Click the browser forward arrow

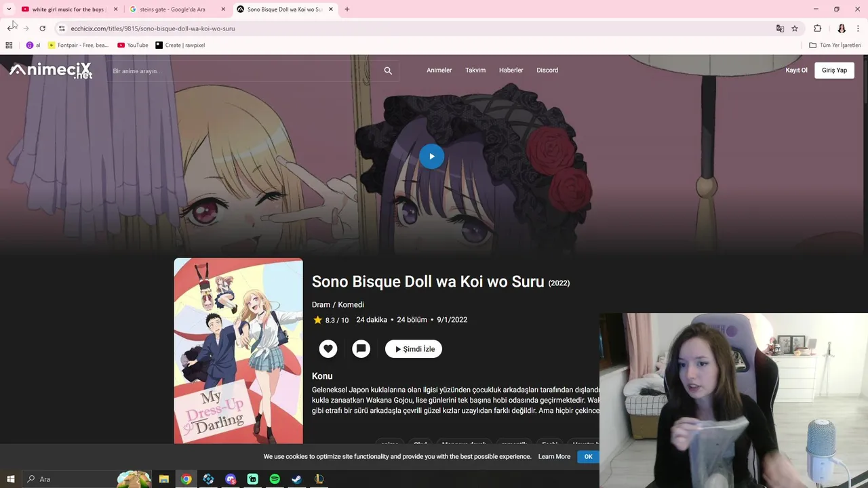pyautogui.click(x=26, y=28)
